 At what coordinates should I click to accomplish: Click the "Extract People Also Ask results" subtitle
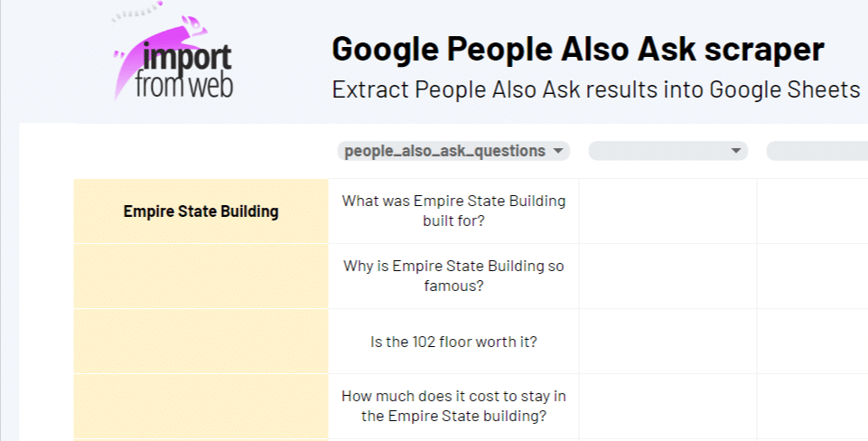coord(595,89)
